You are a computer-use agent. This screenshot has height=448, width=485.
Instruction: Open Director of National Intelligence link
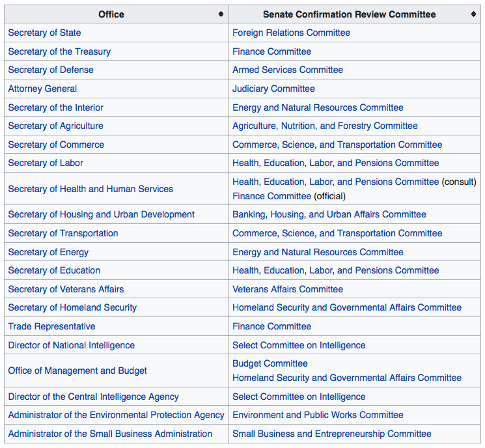tap(71, 345)
